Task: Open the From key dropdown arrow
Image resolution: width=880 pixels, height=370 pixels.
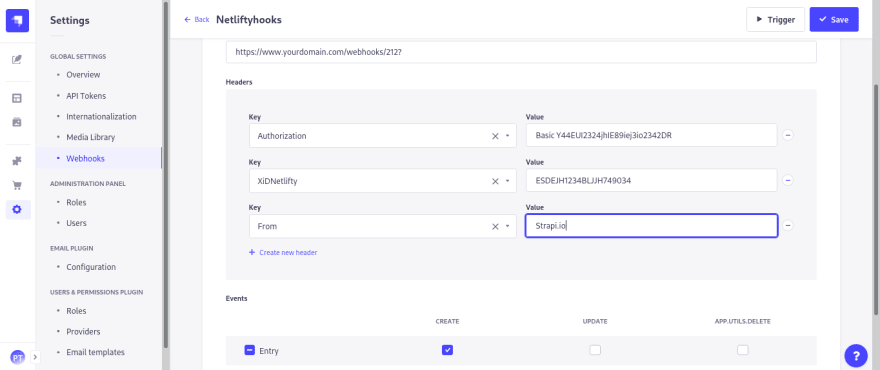Action: pos(507,226)
